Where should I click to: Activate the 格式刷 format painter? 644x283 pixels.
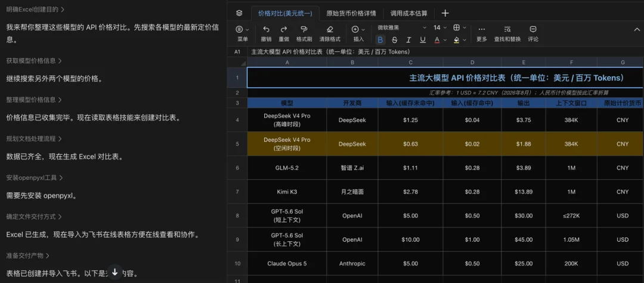pyautogui.click(x=304, y=33)
